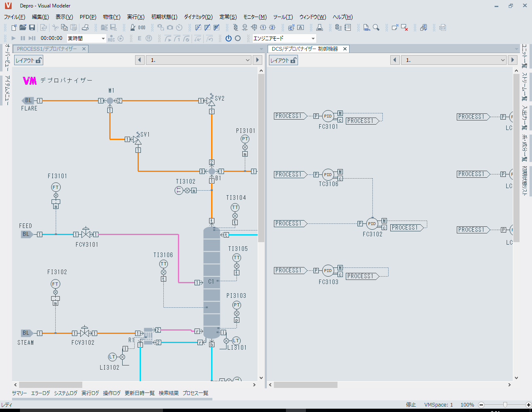Go to next page in PROCESS1 pane
This screenshot has height=412, width=532.
click(x=257, y=60)
